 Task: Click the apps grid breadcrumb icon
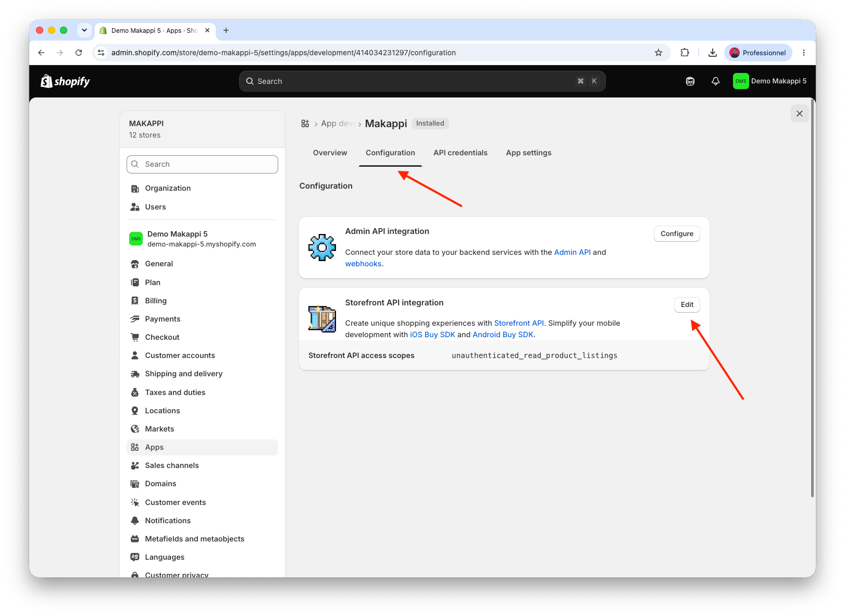(x=305, y=124)
